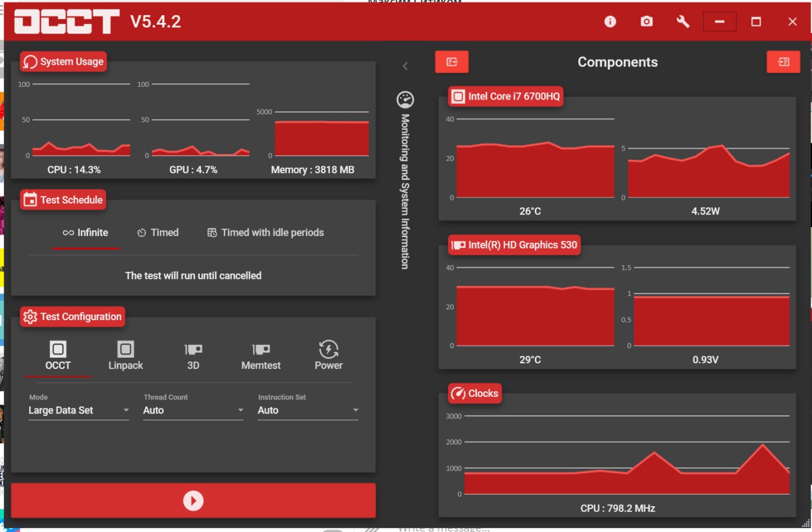
Task: Open settings via the wrench icon
Action: point(683,22)
